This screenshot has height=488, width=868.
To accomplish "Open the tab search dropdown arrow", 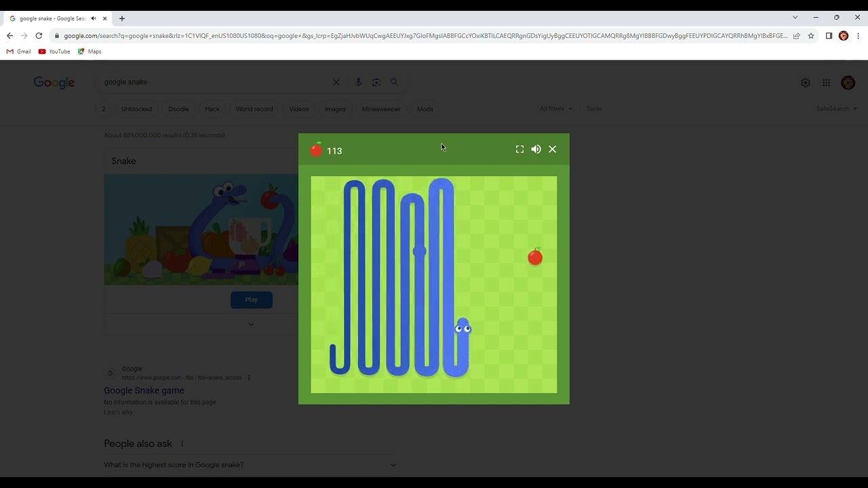I will (795, 18).
